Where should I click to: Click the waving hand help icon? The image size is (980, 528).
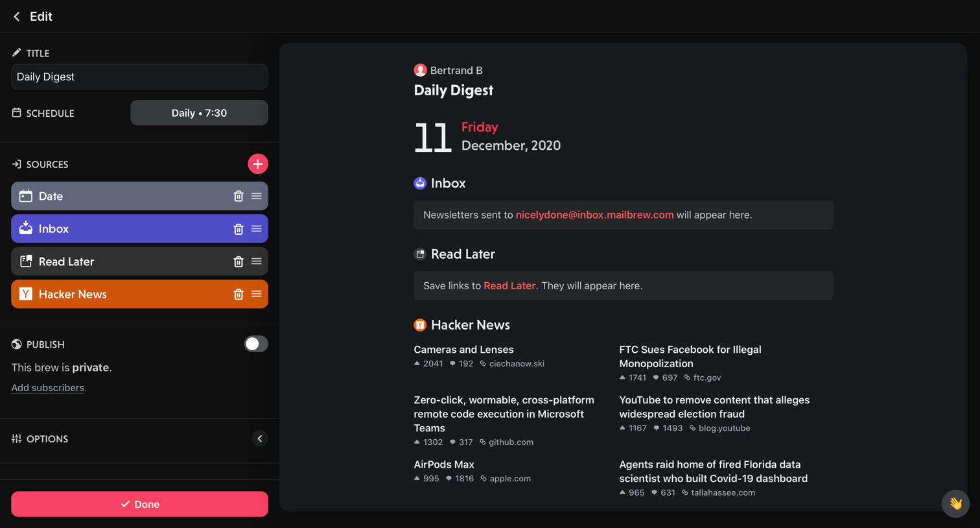(955, 503)
